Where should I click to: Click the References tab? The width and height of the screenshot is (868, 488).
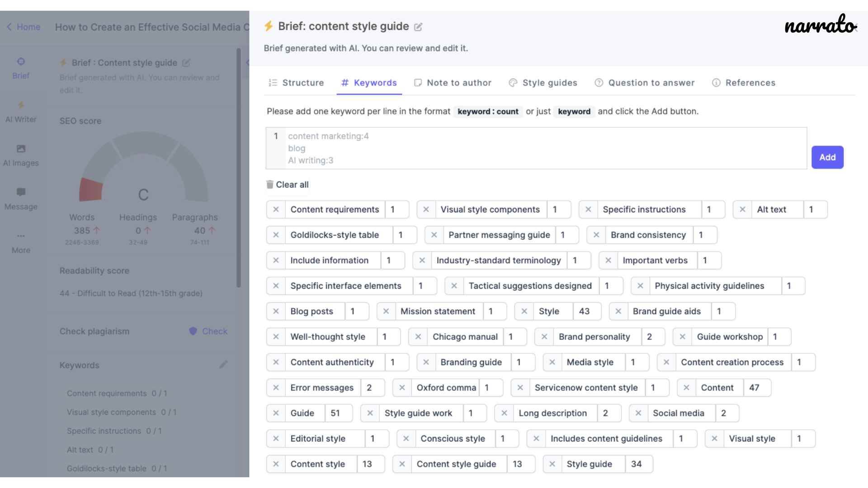[x=750, y=82]
